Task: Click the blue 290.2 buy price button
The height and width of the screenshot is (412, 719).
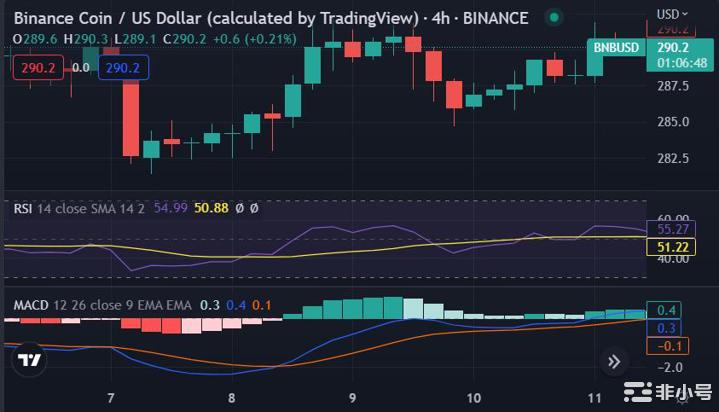Action: click(x=123, y=67)
